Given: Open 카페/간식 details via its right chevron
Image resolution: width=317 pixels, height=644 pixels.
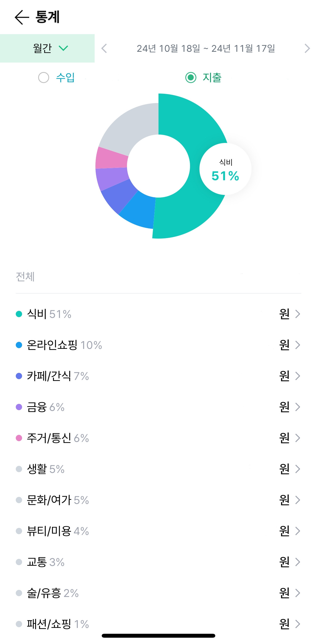Looking at the screenshot, I should point(298,376).
